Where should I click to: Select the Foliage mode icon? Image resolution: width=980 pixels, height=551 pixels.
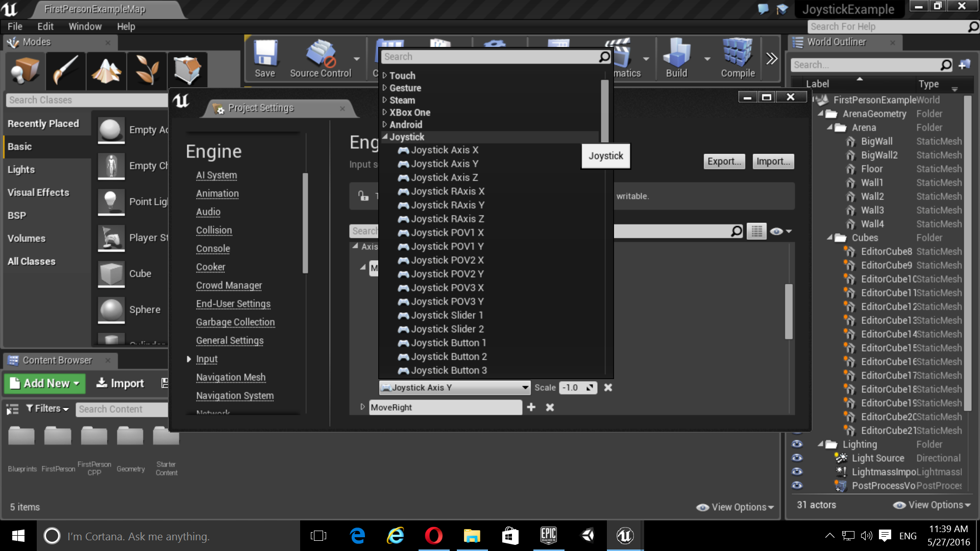click(x=147, y=70)
